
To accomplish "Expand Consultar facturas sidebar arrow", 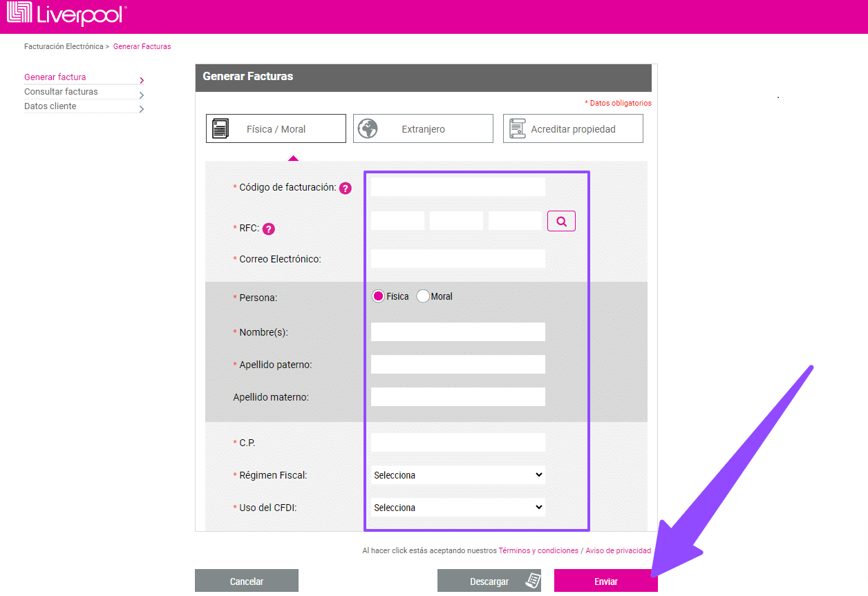I will [x=141, y=95].
